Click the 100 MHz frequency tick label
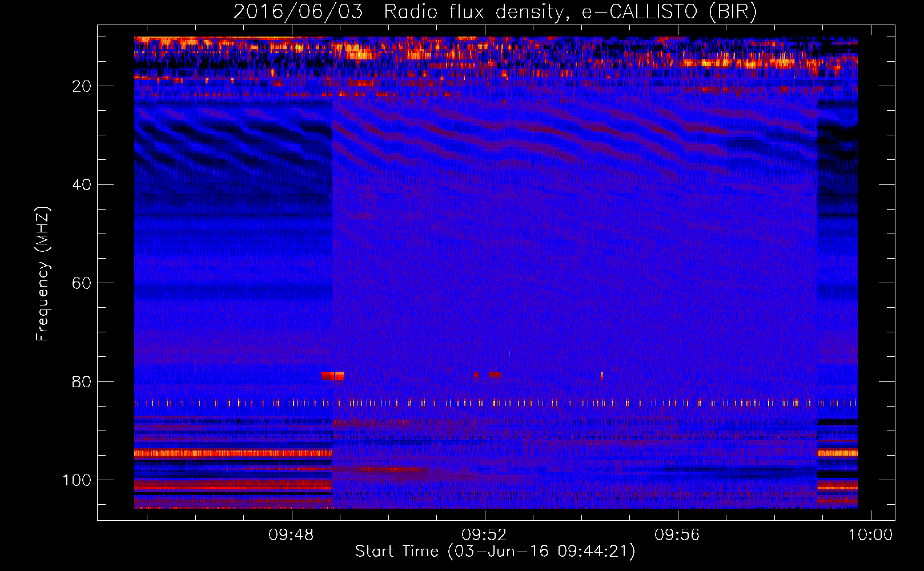The height and width of the screenshot is (571, 924). click(x=77, y=480)
